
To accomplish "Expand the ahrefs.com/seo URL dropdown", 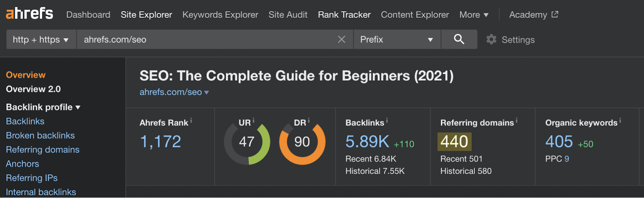I will pos(206,92).
